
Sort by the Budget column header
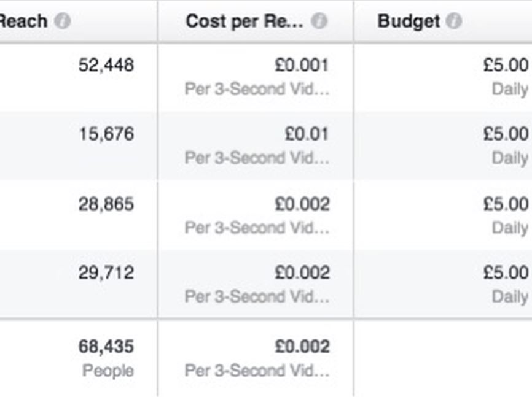pos(409,21)
